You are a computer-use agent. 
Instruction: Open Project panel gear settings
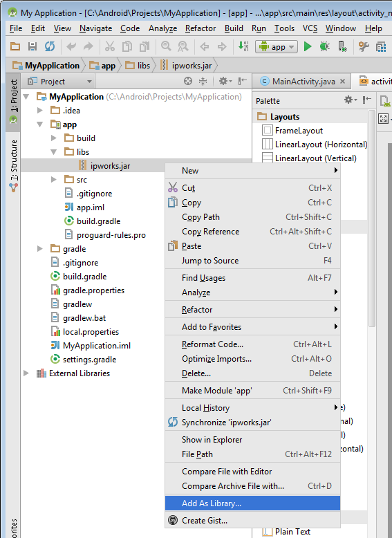point(225,82)
